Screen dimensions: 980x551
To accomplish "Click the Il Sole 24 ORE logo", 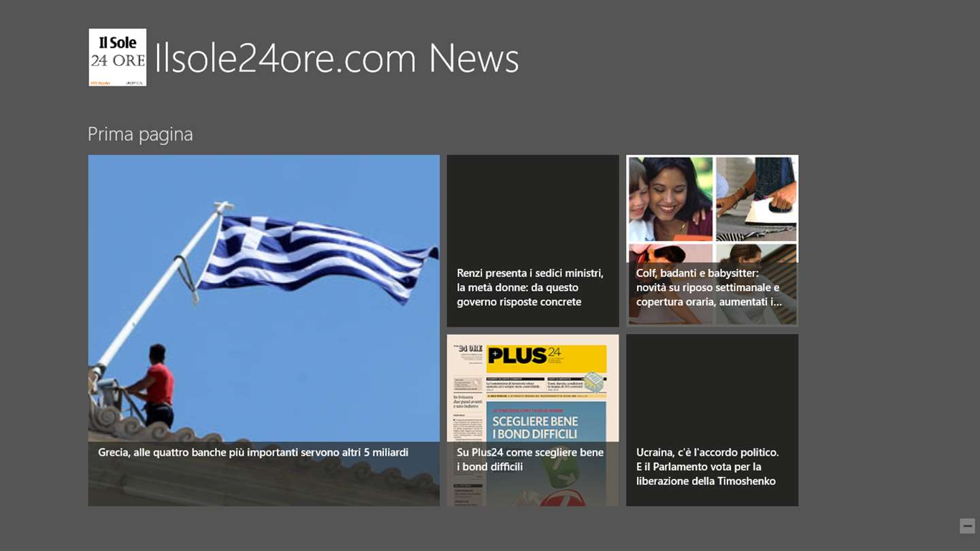I will tap(117, 57).
